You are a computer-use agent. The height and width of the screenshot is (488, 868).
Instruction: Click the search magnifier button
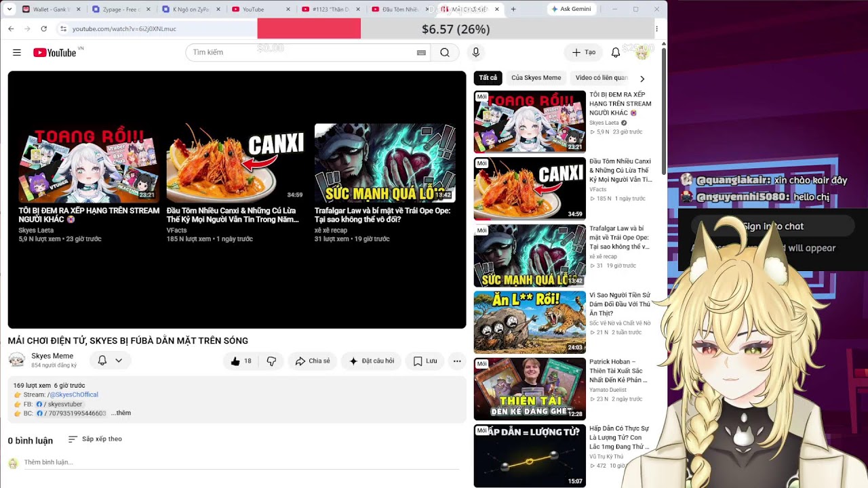tap(445, 52)
